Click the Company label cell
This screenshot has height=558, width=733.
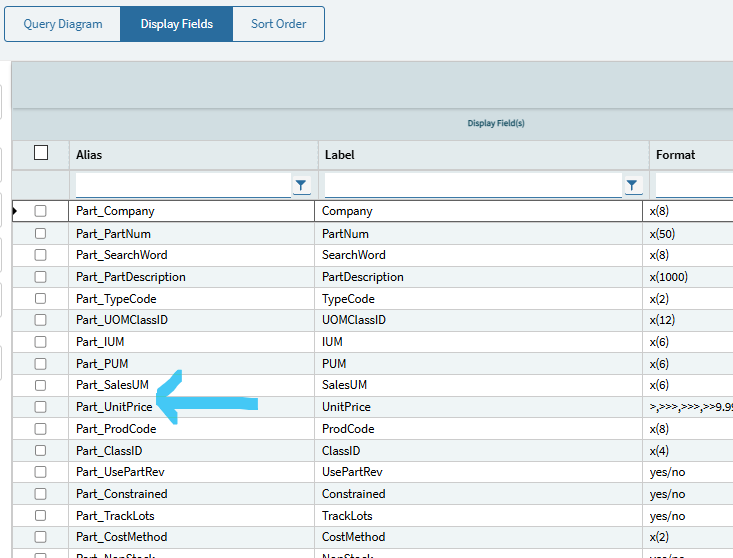pos(479,211)
